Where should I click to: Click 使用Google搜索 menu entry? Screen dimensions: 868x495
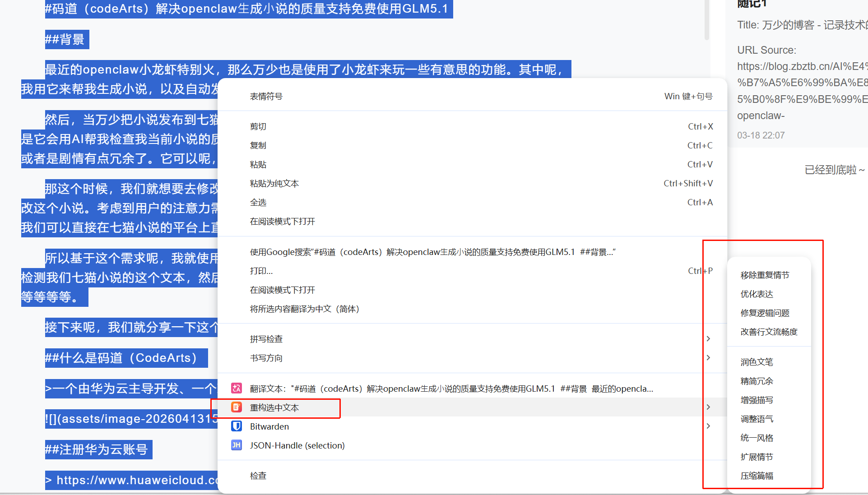point(432,252)
